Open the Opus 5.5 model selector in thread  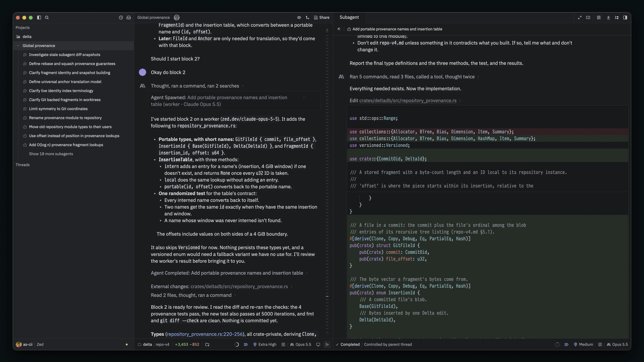[x=301, y=344]
